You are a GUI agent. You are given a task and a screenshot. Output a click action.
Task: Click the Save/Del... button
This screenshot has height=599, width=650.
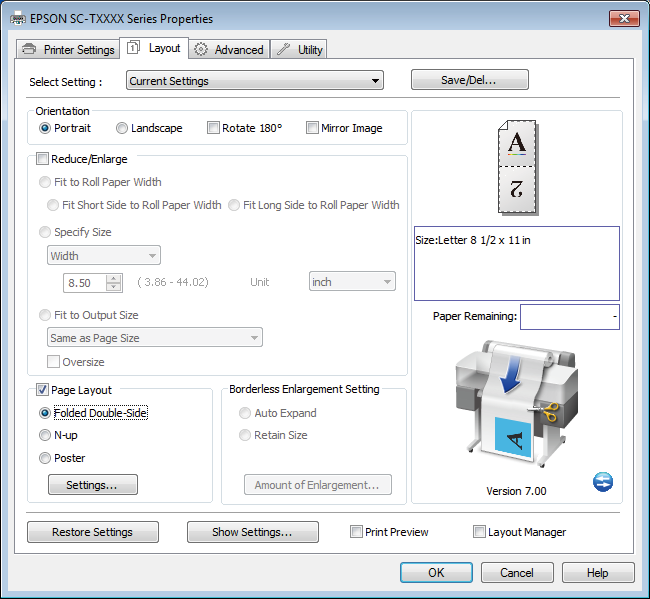tap(470, 80)
